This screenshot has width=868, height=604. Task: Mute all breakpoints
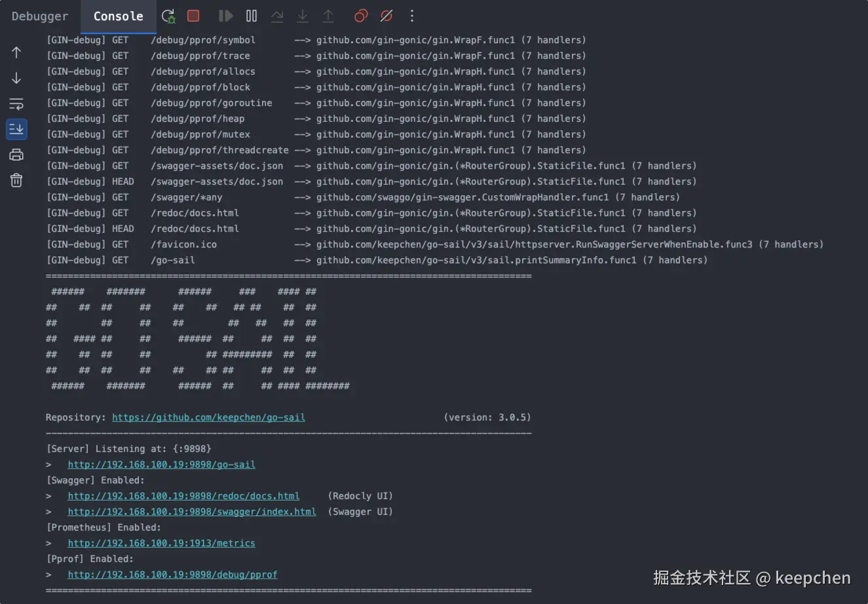tap(387, 16)
